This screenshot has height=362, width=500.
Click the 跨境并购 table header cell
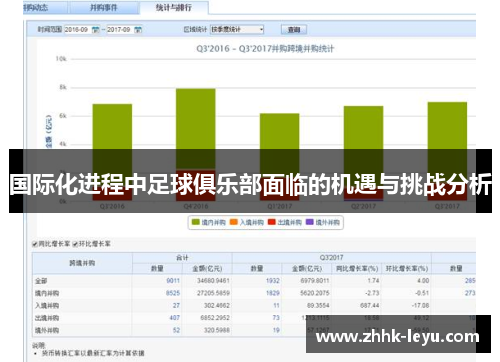pyautogui.click(x=82, y=263)
